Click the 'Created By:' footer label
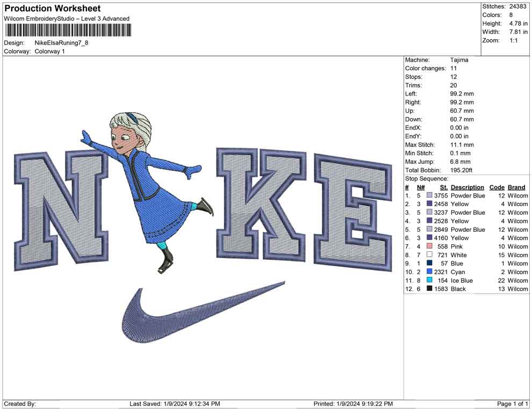The width and height of the screenshot is (532, 409). (x=20, y=404)
